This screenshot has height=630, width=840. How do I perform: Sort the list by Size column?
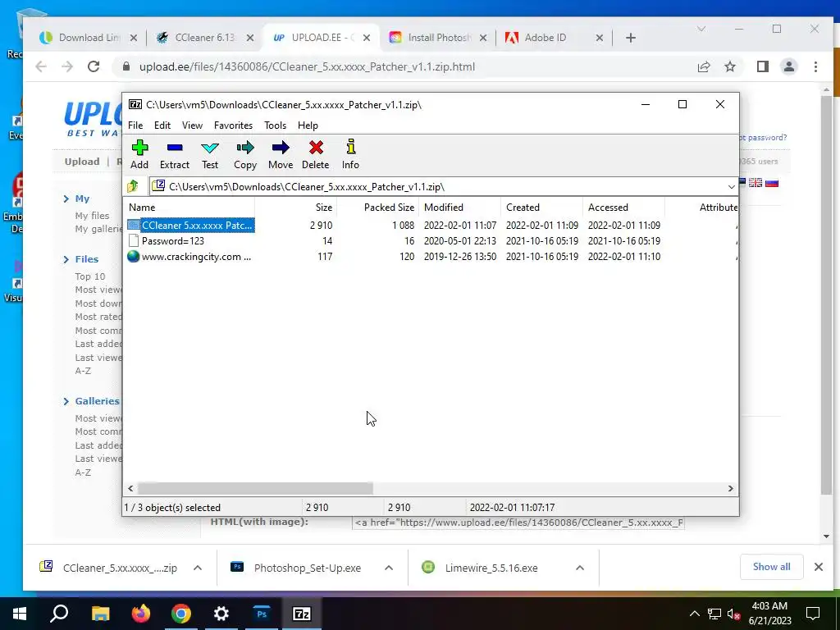click(x=295, y=208)
